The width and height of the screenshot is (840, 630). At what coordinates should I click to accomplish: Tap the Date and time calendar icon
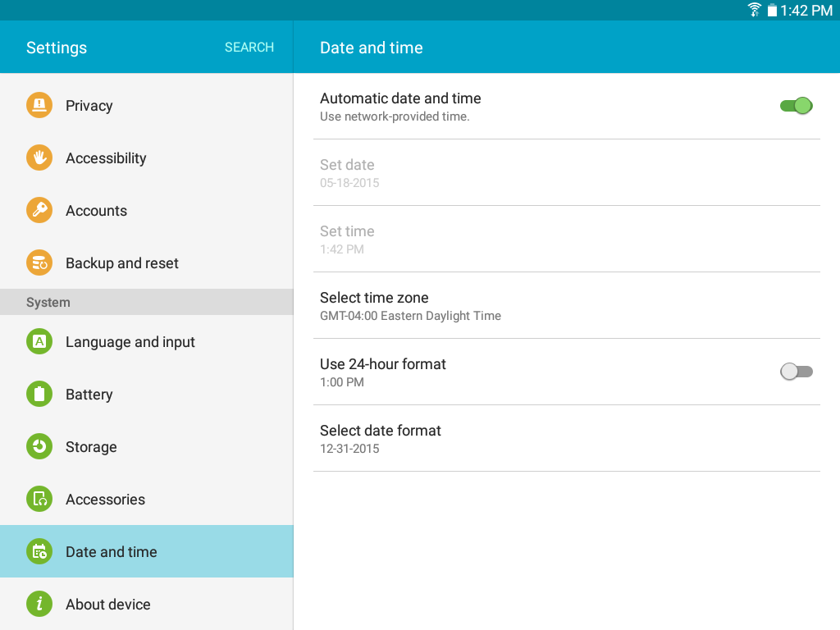(x=39, y=551)
